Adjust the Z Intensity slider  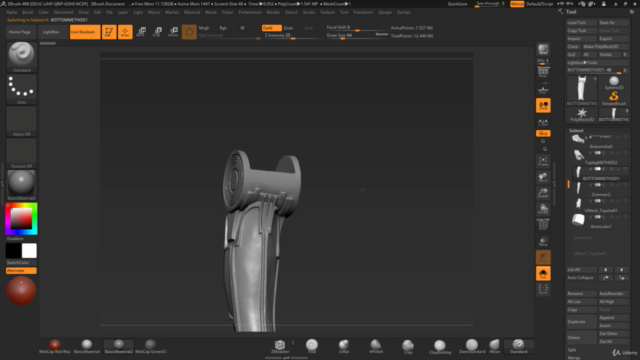point(293,36)
